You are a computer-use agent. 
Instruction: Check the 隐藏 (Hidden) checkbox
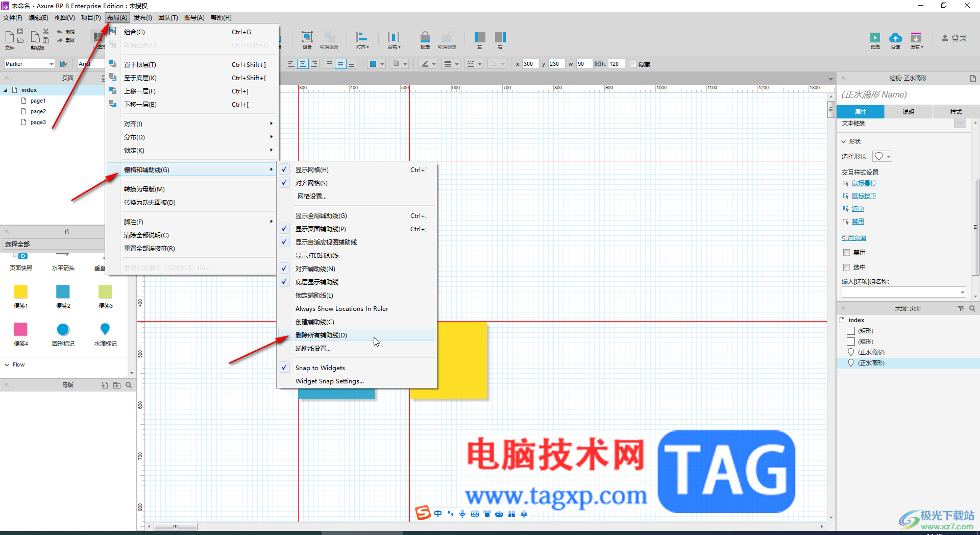[633, 64]
